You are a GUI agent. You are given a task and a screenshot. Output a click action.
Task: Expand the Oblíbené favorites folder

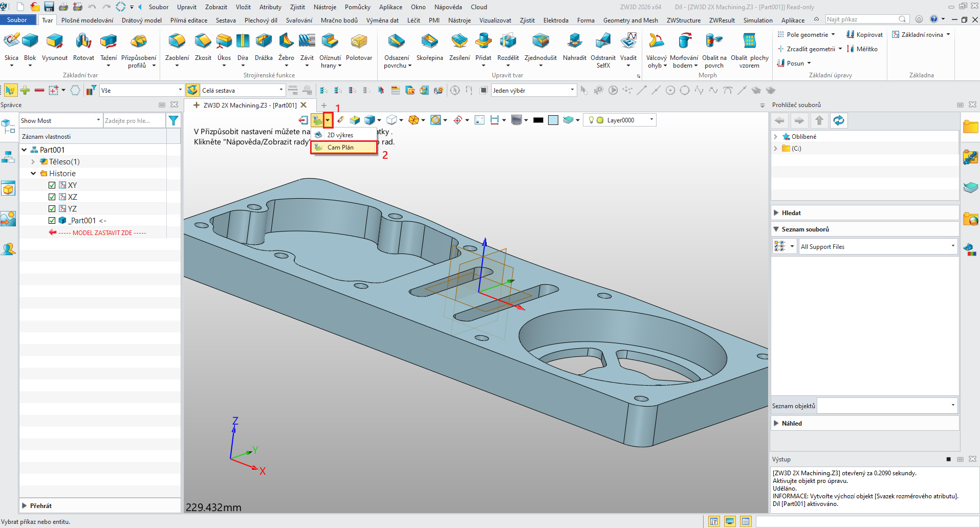pos(776,136)
